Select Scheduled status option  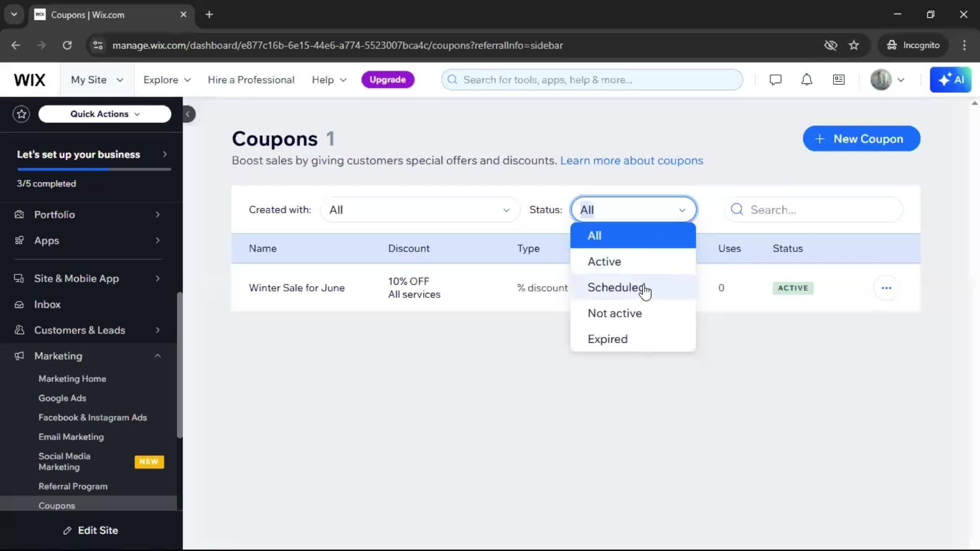click(633, 287)
